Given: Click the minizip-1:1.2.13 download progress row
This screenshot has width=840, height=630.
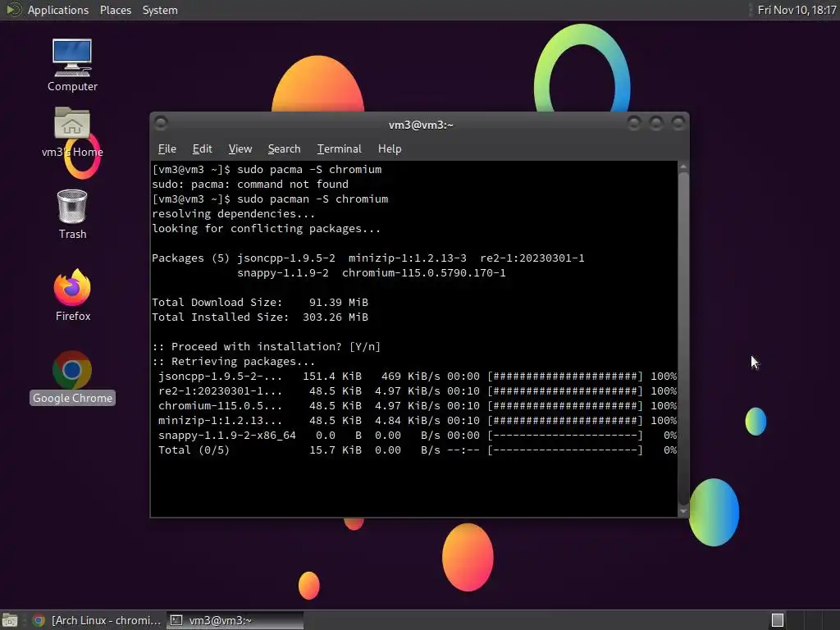Looking at the screenshot, I should pos(418,421).
